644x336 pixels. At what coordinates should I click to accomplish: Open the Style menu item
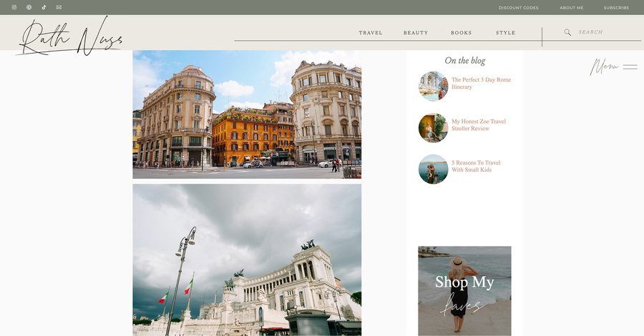tap(506, 33)
